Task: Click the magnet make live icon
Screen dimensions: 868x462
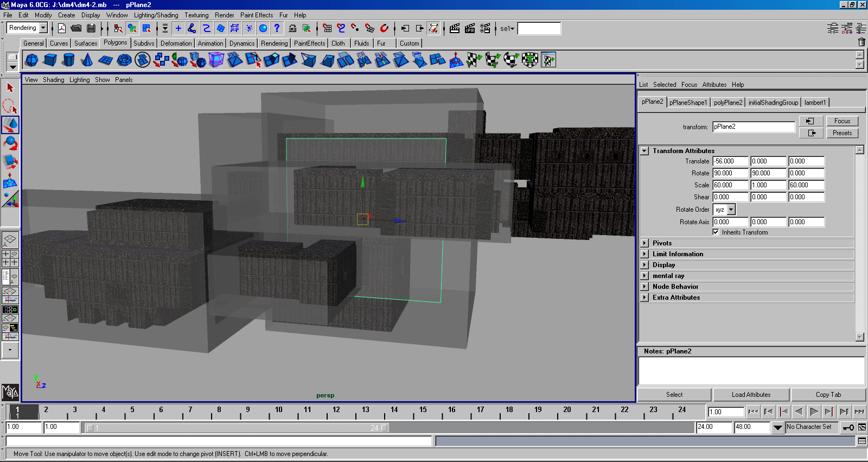Action: tap(384, 28)
